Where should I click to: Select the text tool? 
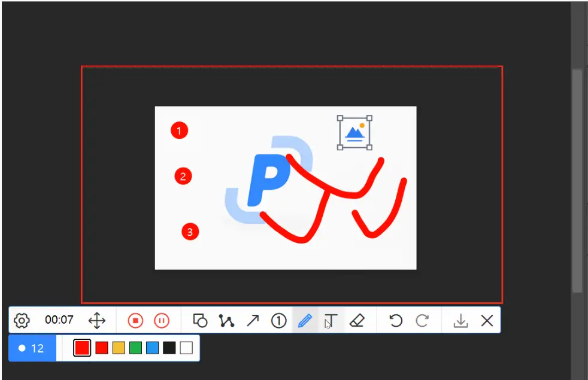pos(331,320)
